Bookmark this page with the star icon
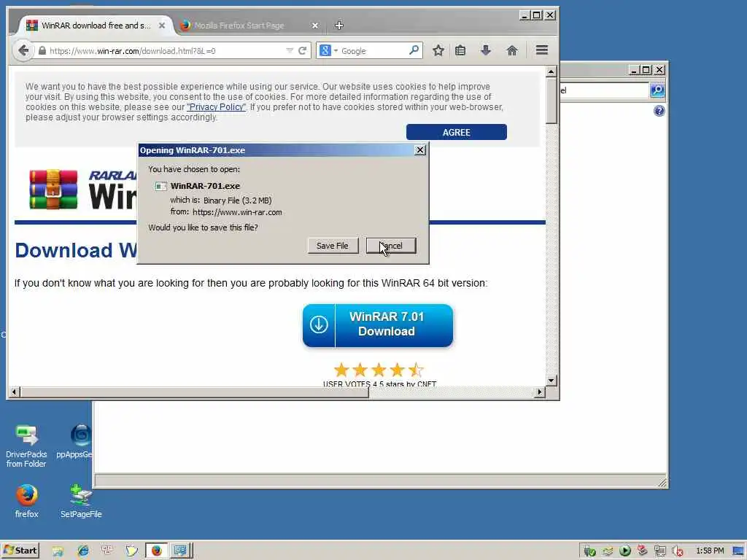Screen dimensions: 747x560 (438, 50)
